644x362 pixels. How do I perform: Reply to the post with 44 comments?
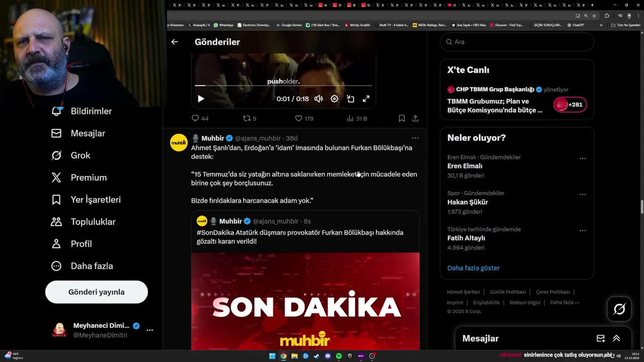[x=200, y=119]
